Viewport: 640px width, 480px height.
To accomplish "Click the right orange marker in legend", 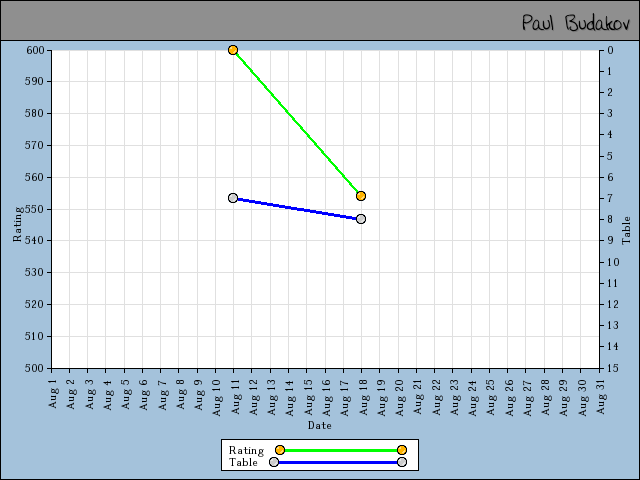I will 402,450.
